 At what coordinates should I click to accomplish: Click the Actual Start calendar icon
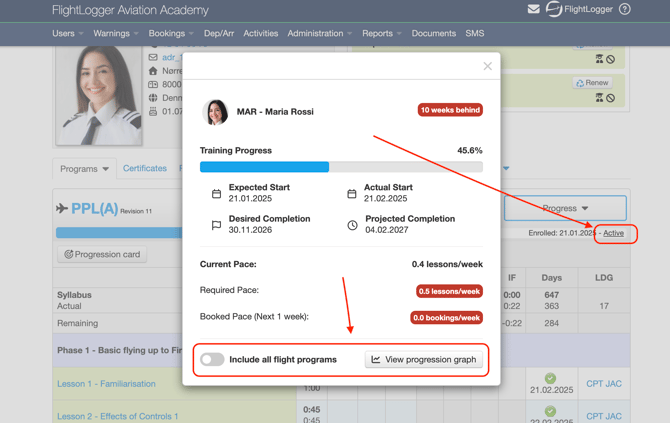pyautogui.click(x=352, y=194)
